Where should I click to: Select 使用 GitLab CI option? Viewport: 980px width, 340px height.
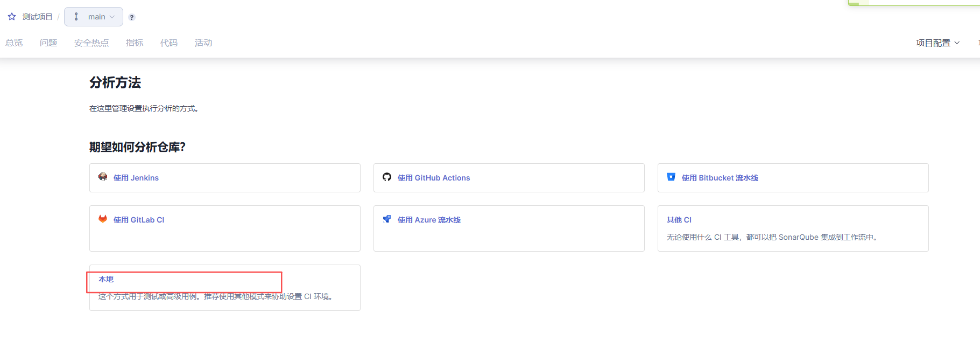225,228
